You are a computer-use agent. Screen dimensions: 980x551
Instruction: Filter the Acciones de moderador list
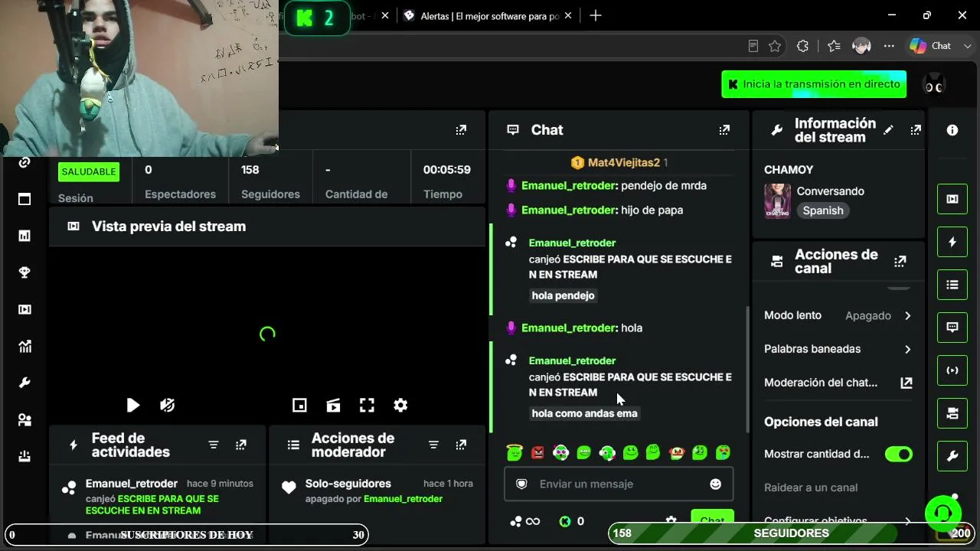point(433,445)
